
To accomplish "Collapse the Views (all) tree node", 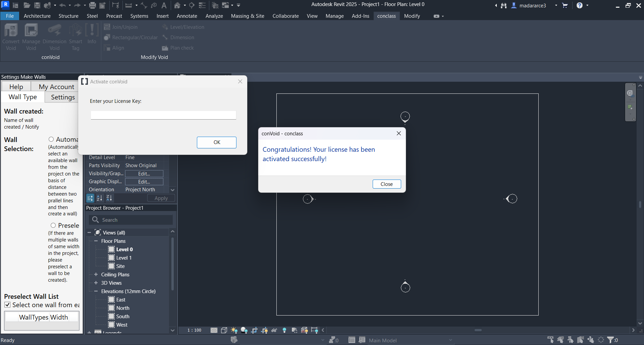I will click(90, 232).
